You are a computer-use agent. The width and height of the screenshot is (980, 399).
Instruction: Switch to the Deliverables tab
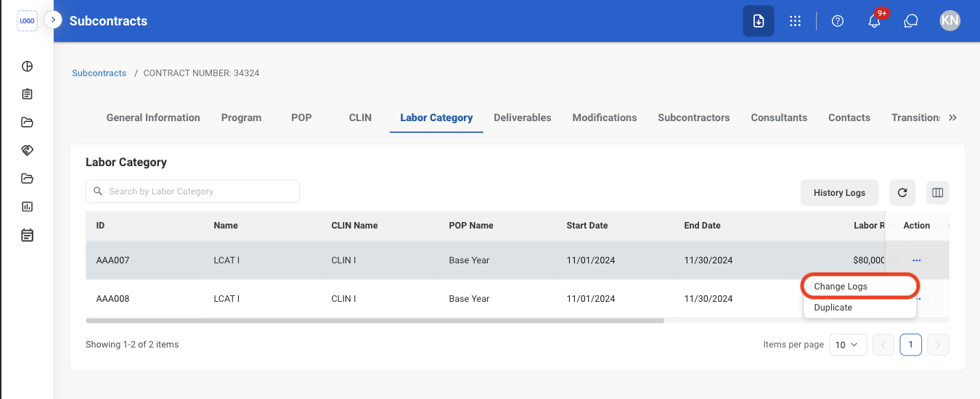point(523,118)
